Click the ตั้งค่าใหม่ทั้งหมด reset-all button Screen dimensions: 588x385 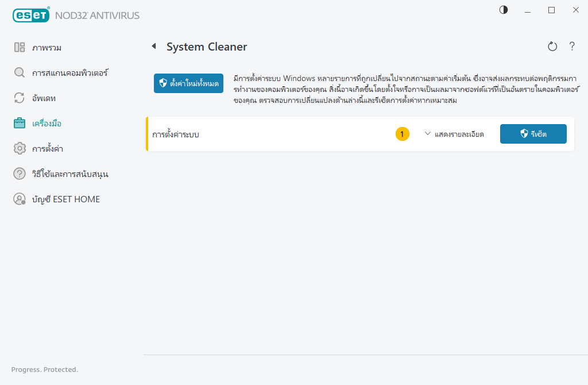[188, 83]
